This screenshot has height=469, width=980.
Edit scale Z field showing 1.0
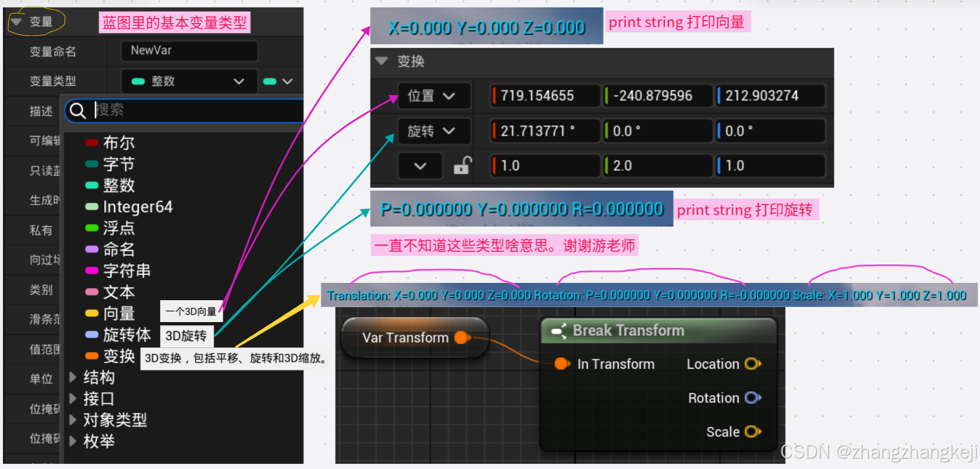770,166
